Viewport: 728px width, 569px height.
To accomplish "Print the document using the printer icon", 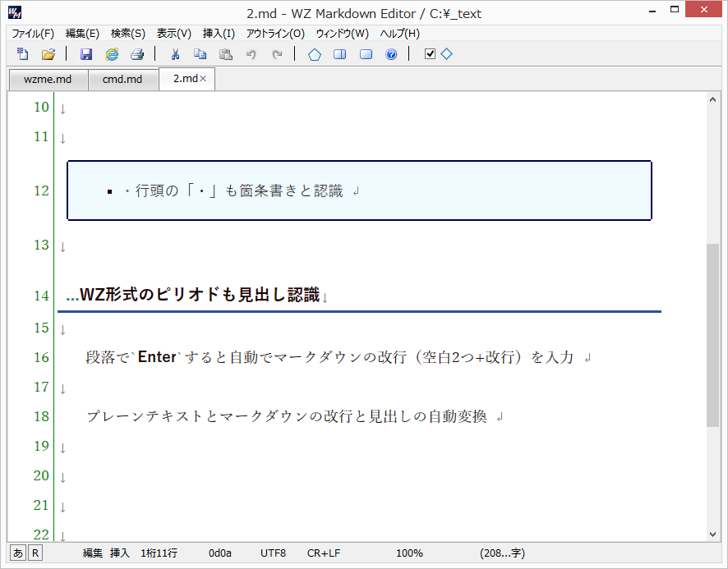I will tap(138, 54).
